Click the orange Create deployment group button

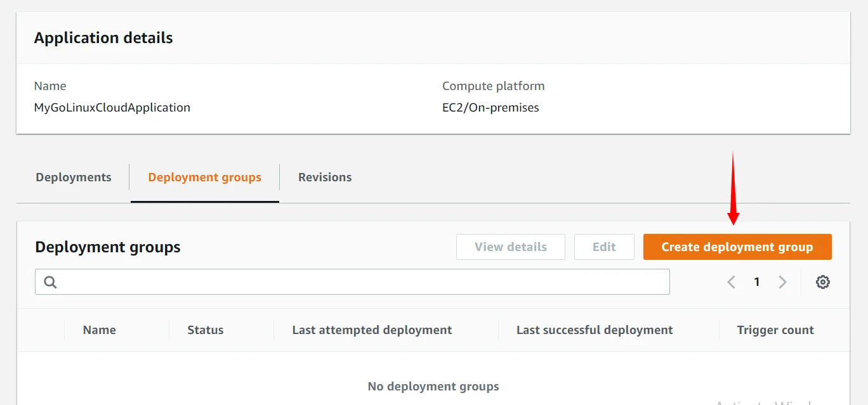coord(737,247)
